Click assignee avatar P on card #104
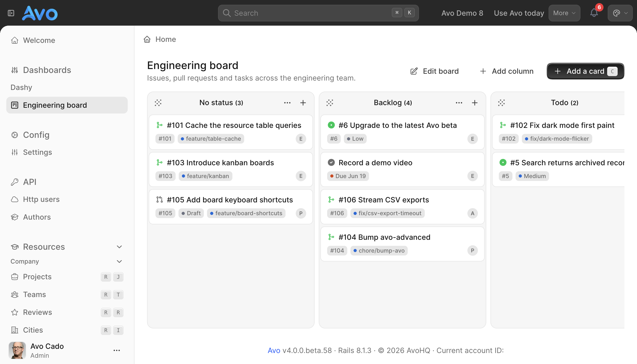Image resolution: width=637 pixels, height=364 pixels. (x=473, y=251)
